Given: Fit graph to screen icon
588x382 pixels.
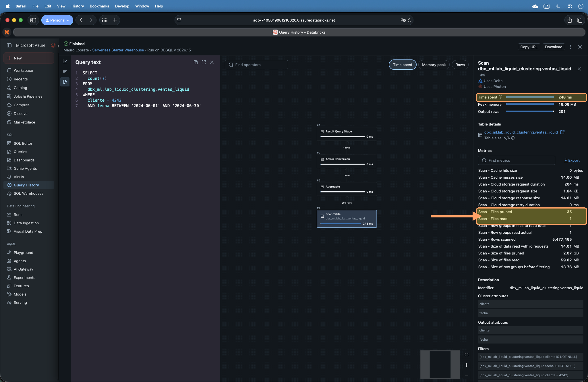Looking at the screenshot, I should point(467,355).
